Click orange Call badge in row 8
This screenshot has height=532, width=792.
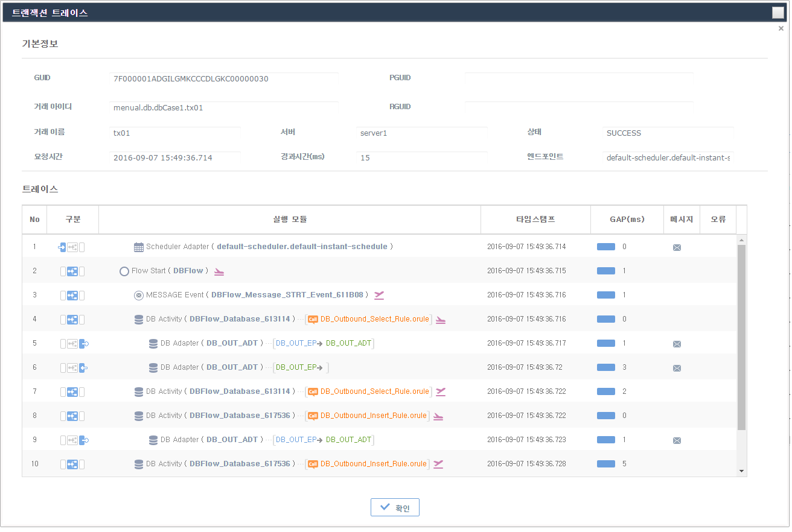click(x=313, y=416)
